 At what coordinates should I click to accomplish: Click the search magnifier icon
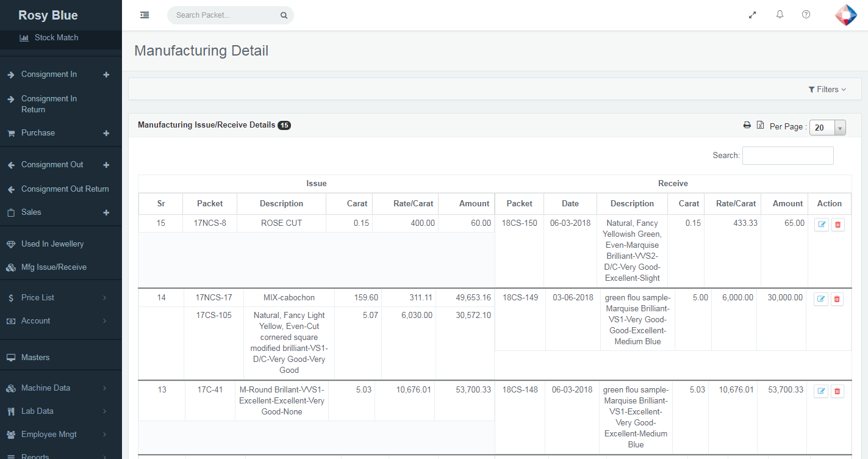tap(284, 15)
